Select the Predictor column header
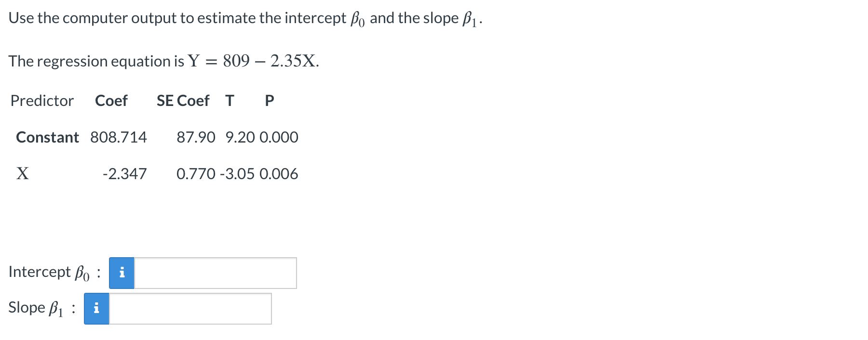 pyautogui.click(x=41, y=101)
